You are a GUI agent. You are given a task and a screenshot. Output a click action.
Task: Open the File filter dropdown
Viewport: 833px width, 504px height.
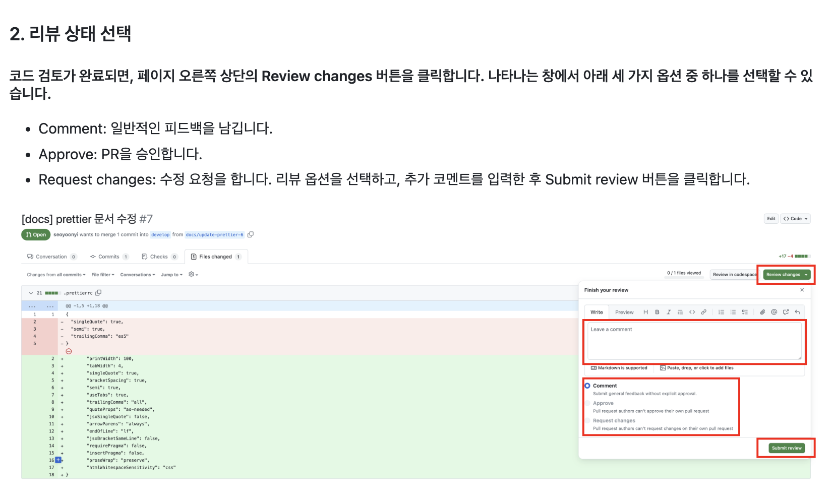pos(103,275)
